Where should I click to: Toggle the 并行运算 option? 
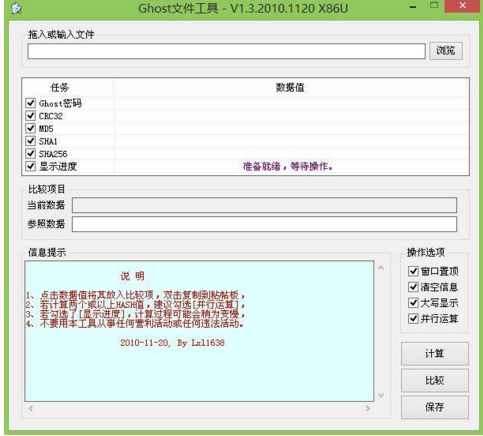tap(413, 318)
